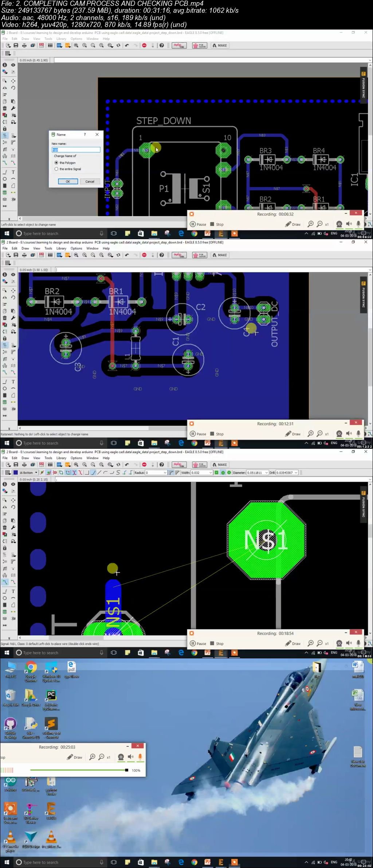This screenshot has width=373, height=868.
Task: Select the New Text Document icon
Action: (x=358, y=757)
